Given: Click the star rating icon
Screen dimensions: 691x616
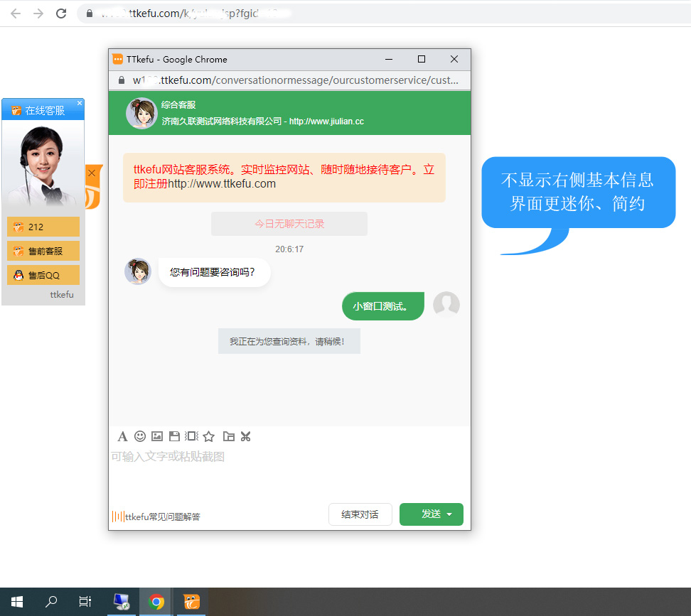Looking at the screenshot, I should pyautogui.click(x=209, y=436).
